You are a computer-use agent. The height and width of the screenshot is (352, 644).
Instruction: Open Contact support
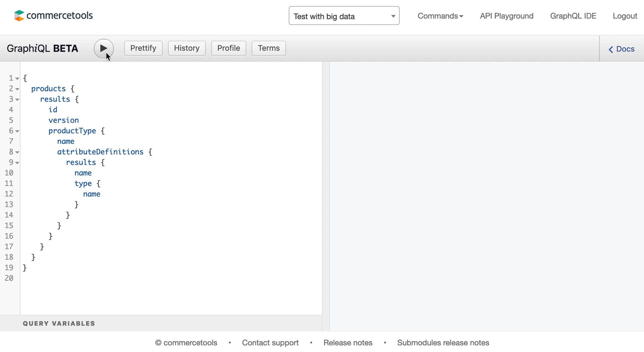point(270,343)
